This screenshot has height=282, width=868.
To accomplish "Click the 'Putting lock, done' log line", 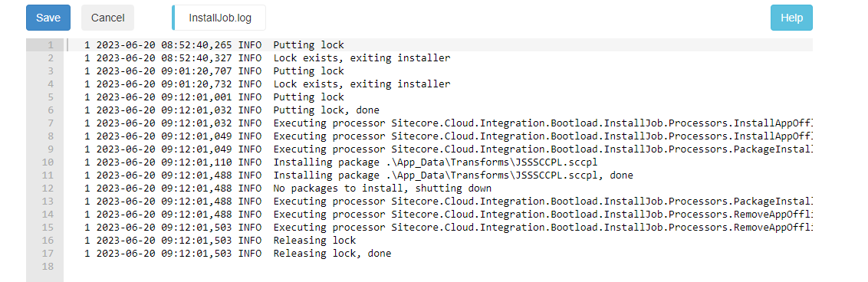I will [x=326, y=110].
